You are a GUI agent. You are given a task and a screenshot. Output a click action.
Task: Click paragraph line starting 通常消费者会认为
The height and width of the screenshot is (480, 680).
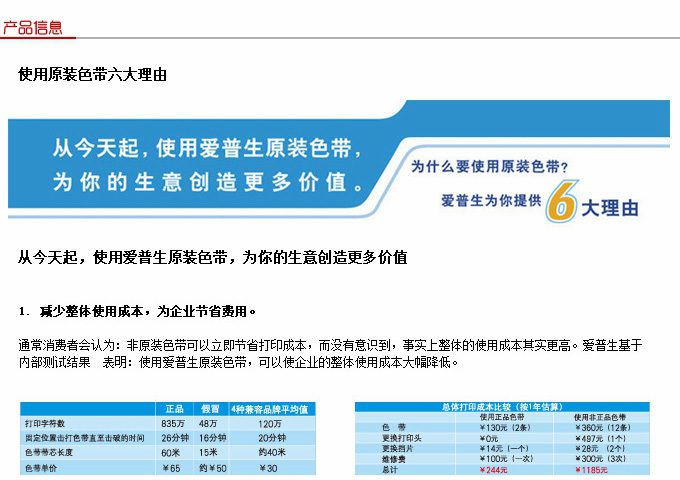pos(330,345)
